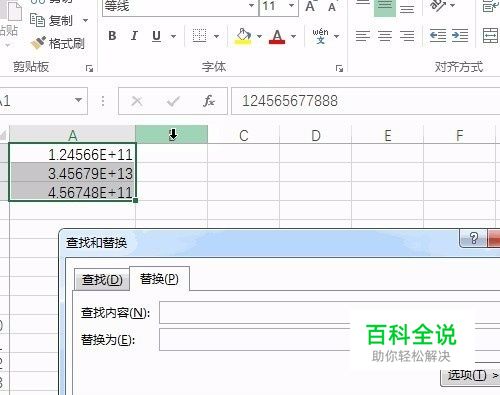
Task: Apply red font color
Action: pyautogui.click(x=277, y=36)
